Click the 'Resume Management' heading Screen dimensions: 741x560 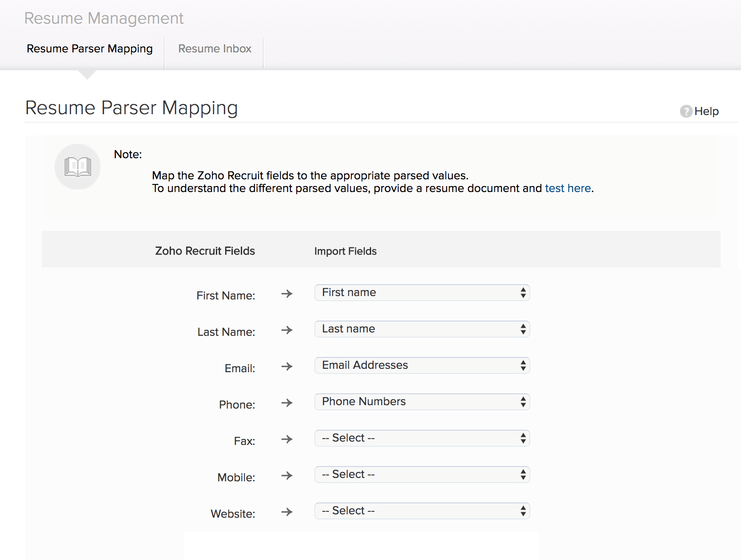tap(104, 19)
